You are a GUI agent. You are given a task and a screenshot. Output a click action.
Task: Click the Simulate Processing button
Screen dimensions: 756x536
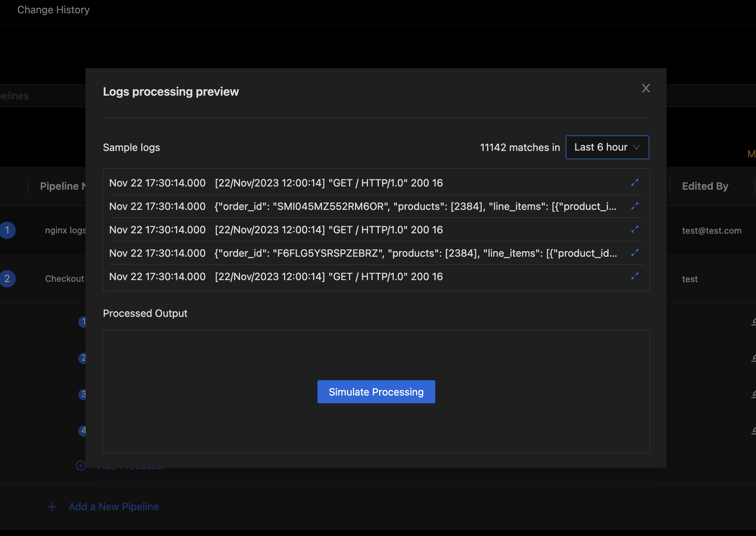(x=376, y=392)
